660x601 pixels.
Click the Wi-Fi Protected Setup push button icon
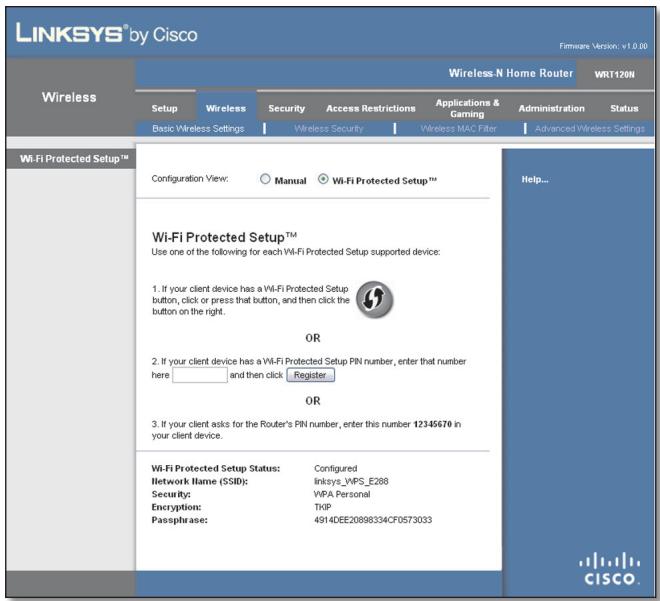(x=375, y=300)
